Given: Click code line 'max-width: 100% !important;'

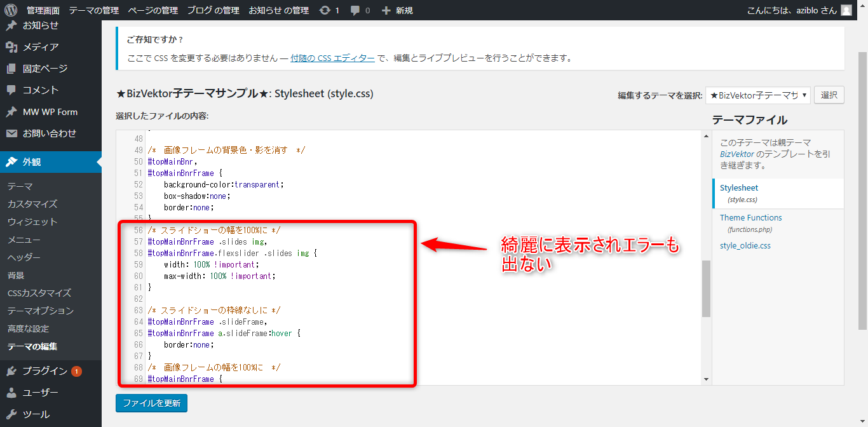Looking at the screenshot, I should (x=220, y=276).
